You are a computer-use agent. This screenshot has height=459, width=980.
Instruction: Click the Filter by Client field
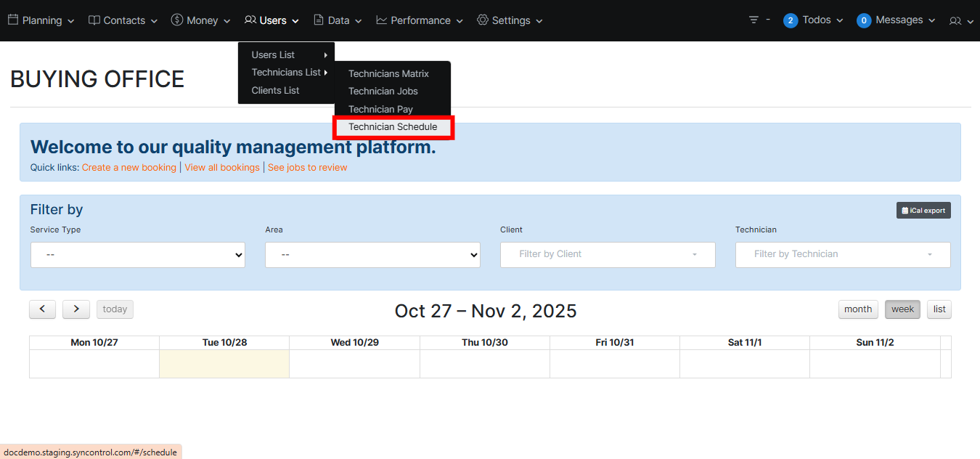(608, 255)
